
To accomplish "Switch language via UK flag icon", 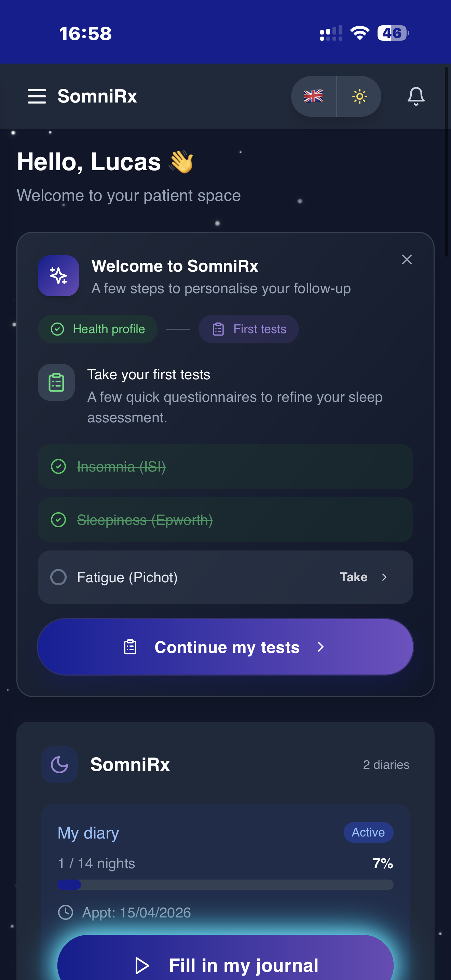I will [x=313, y=96].
